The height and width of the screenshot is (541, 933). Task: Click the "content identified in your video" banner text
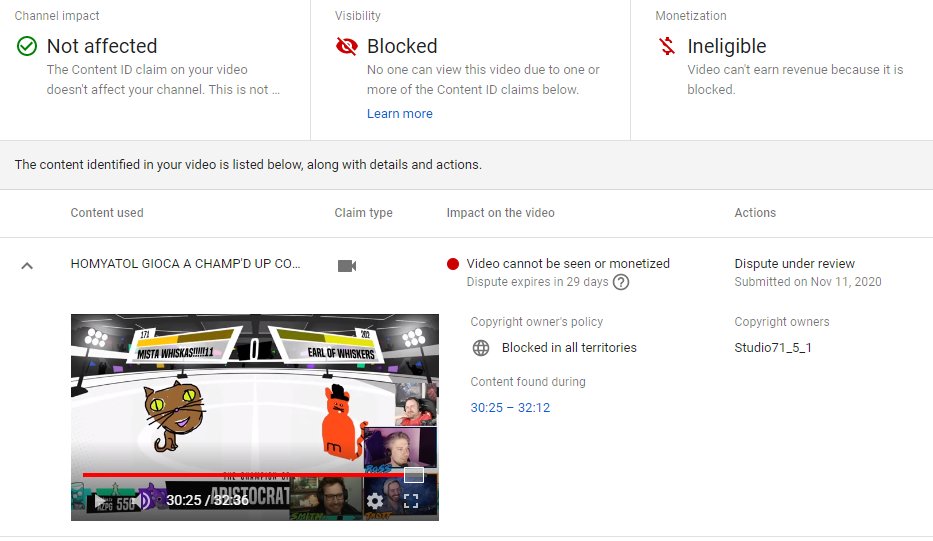[x=248, y=165]
